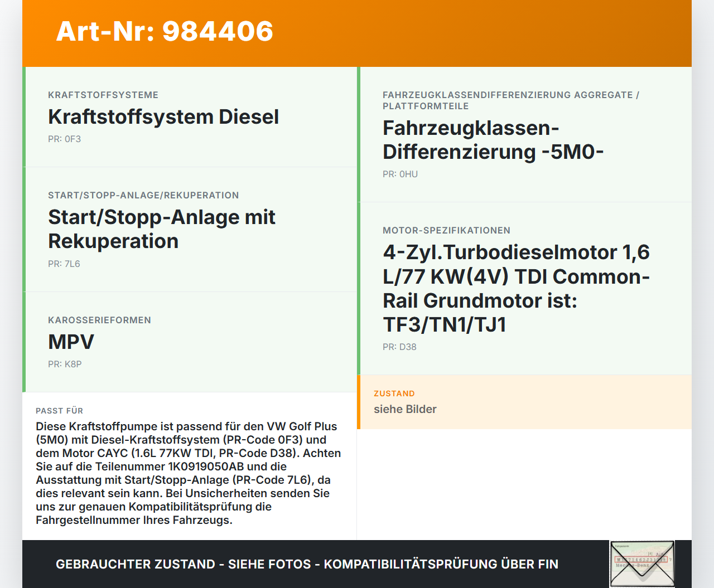Click the KRAFTSTOFFSYSTEME category label
The image size is (714, 588).
pos(103,95)
